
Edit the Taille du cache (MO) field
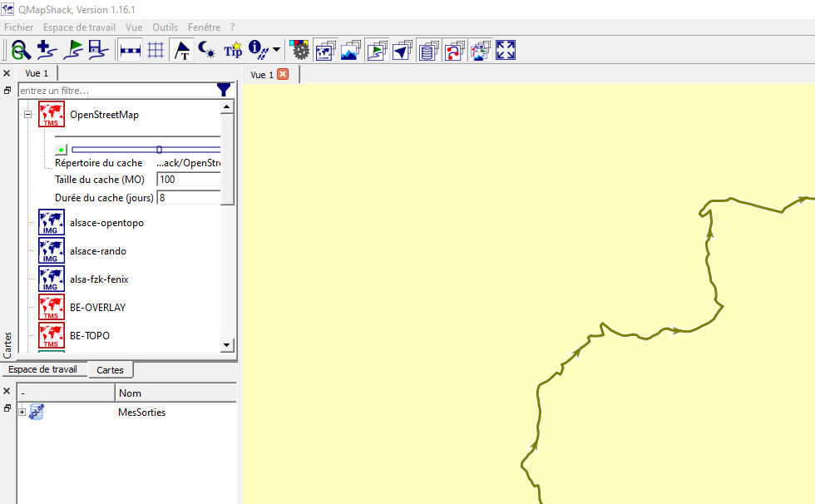click(189, 180)
